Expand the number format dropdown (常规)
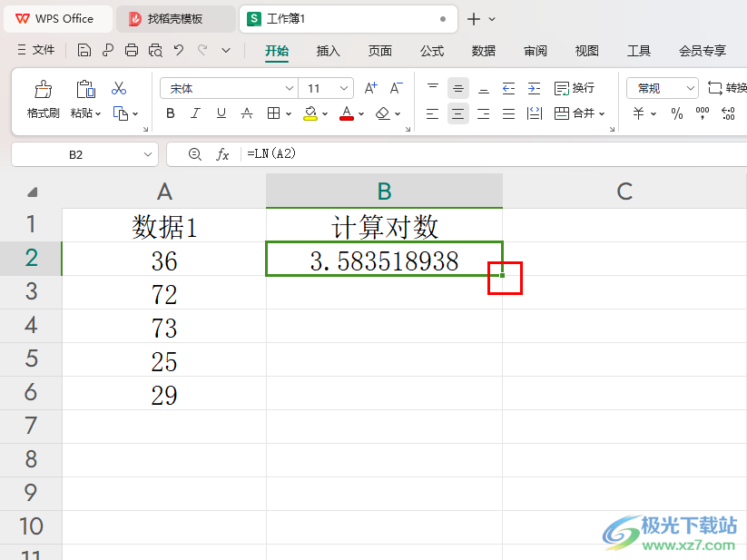This screenshot has height=560, width=747. point(690,88)
